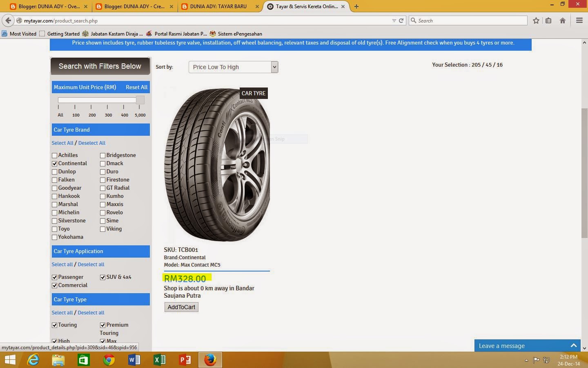Close the Tayar & Servis Kereta tab

click(x=343, y=7)
